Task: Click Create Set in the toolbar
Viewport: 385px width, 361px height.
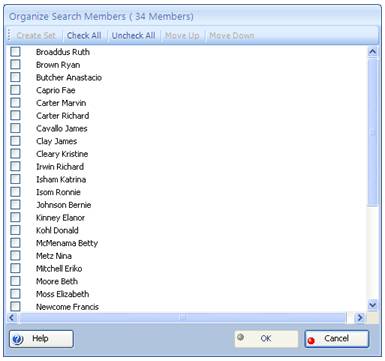Action: 36,35
